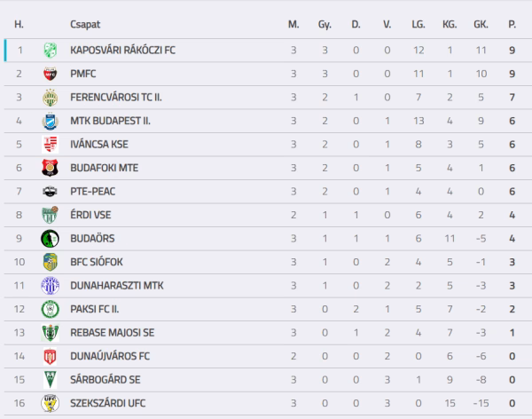Select the MTK Budapest II. badge
Viewport: 532px width, 419px height.
[51, 121]
